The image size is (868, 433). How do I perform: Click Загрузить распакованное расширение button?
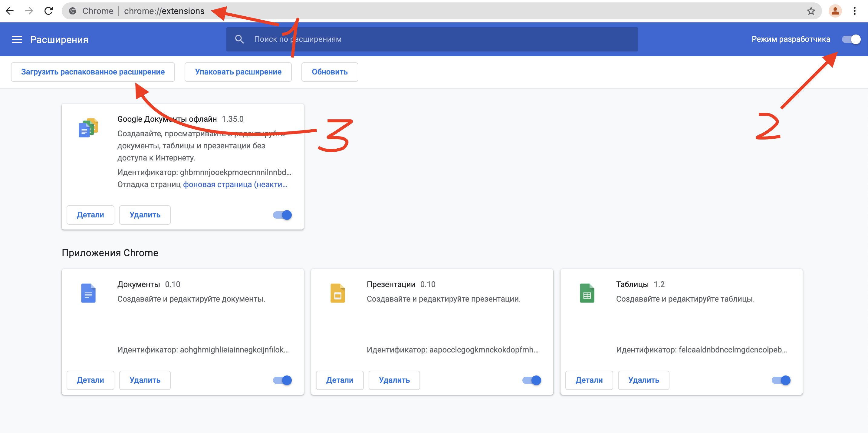93,72
